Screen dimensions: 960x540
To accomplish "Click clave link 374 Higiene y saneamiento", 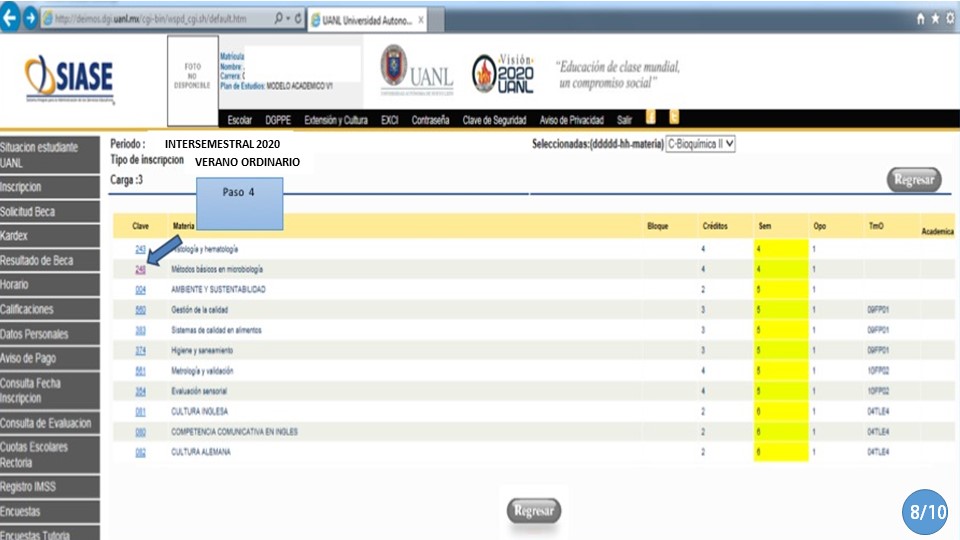I will tap(140, 350).
